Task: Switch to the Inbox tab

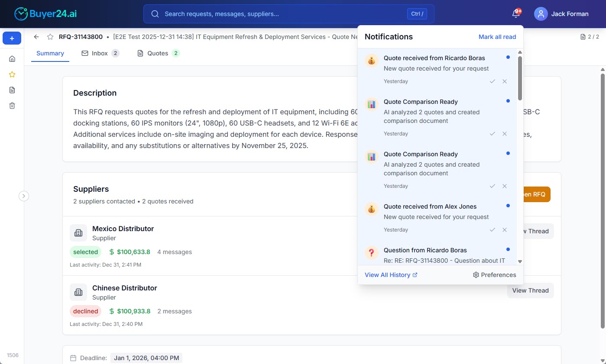Action: pyautogui.click(x=100, y=53)
